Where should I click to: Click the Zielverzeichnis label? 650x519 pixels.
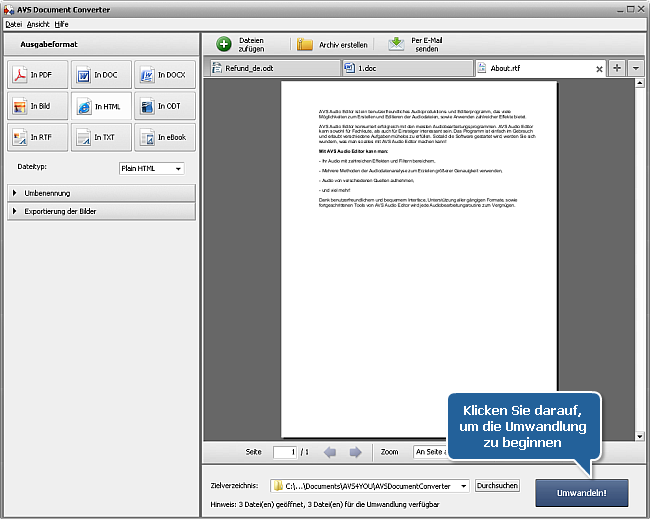234,485
